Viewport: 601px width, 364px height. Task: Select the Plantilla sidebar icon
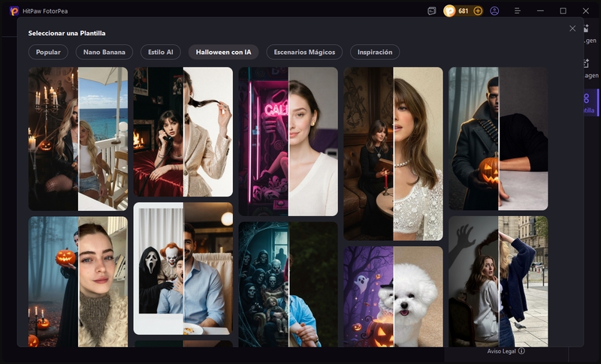coord(587,103)
